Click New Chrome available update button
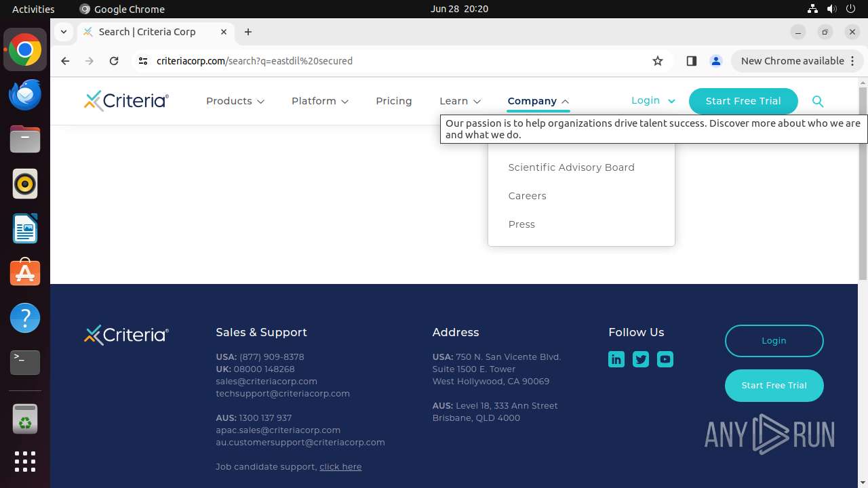The height and width of the screenshot is (488, 868). pos(797,61)
